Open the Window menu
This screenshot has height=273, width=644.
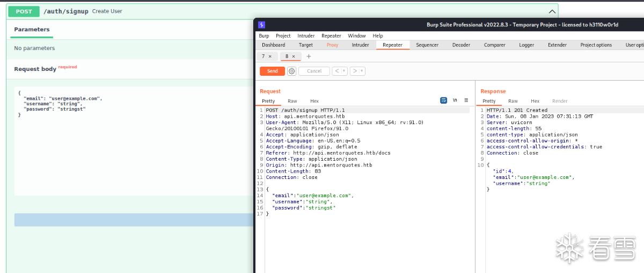click(357, 36)
